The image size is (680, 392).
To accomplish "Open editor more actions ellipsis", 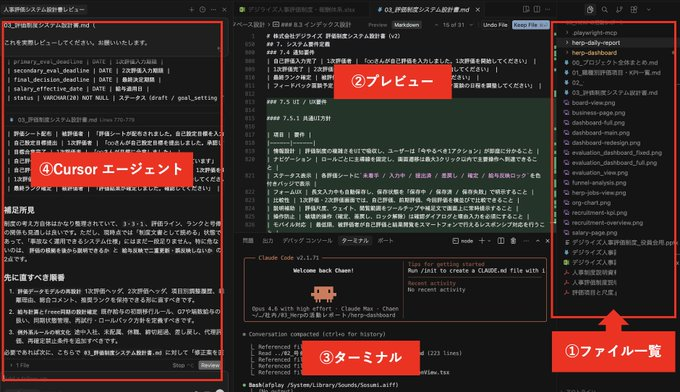I will click(x=547, y=9).
